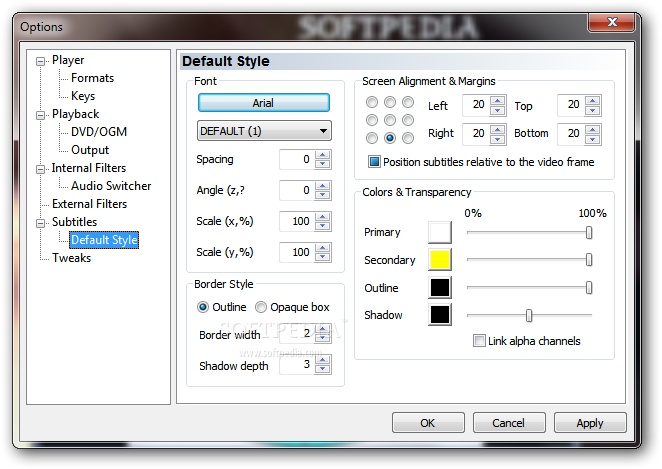This screenshot has width=662, height=469.
Task: Collapse the Playback tree node
Action: pyautogui.click(x=41, y=115)
